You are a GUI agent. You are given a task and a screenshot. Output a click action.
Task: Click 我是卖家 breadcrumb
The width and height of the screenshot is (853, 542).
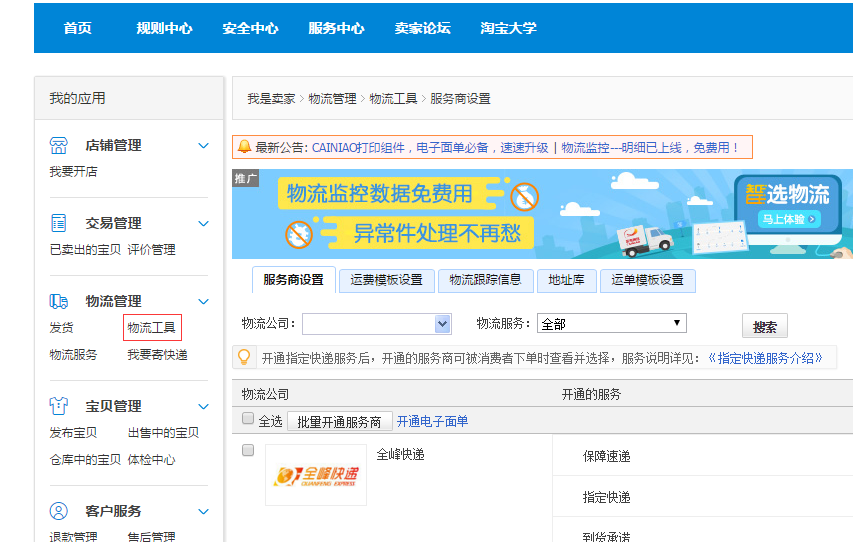(x=271, y=98)
